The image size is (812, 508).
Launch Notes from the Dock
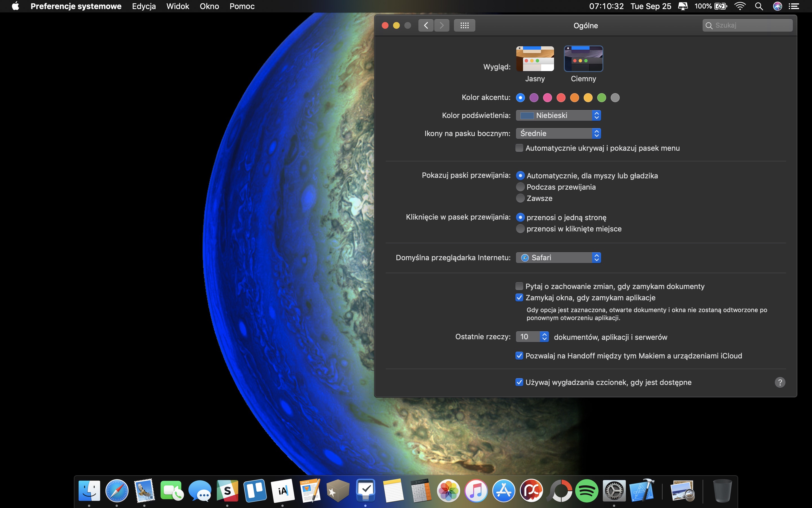(393, 491)
